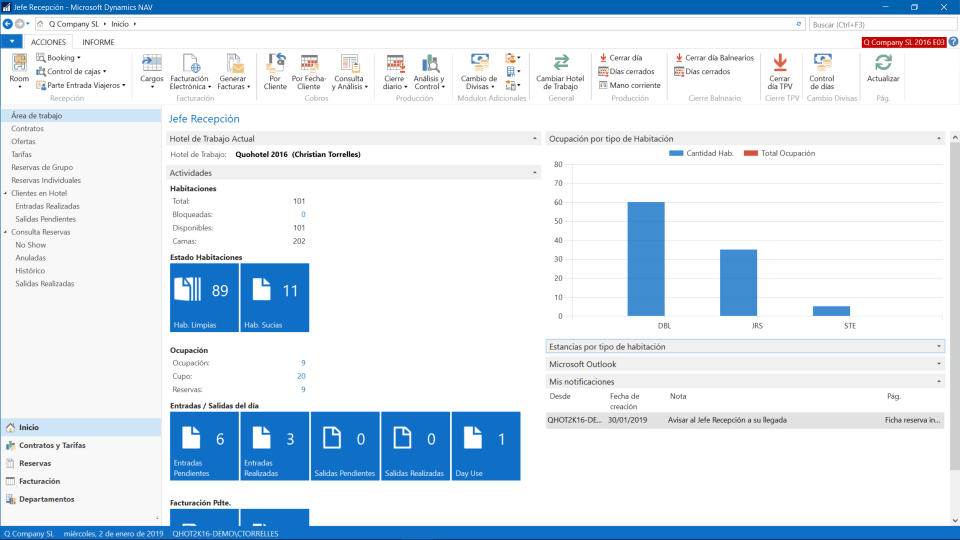This screenshot has width=960, height=540.
Task: Open Días cerrados under Producción
Action: (626, 72)
